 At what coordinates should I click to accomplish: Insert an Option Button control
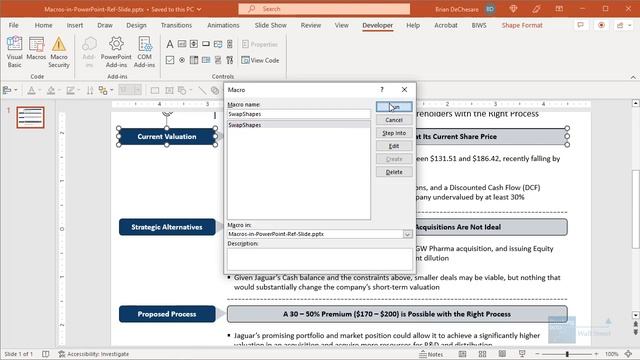click(182, 60)
